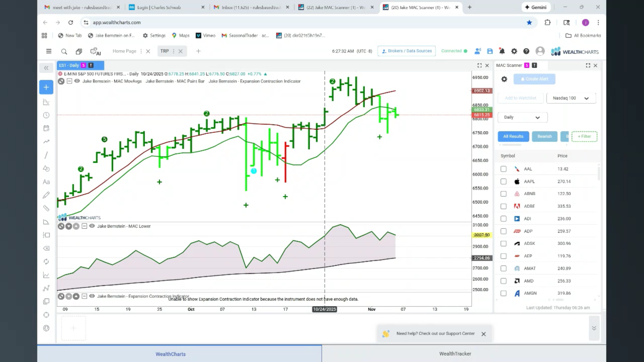Click the save disk icon in header

(x=490, y=51)
